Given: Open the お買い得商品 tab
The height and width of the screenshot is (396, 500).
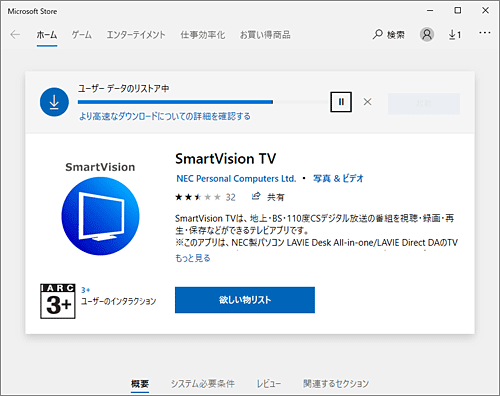Looking at the screenshot, I should point(265,35).
